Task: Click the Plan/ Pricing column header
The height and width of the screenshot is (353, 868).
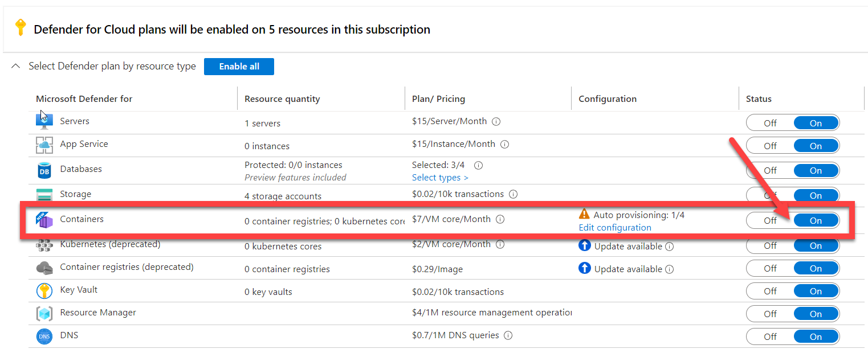Action: [x=438, y=98]
